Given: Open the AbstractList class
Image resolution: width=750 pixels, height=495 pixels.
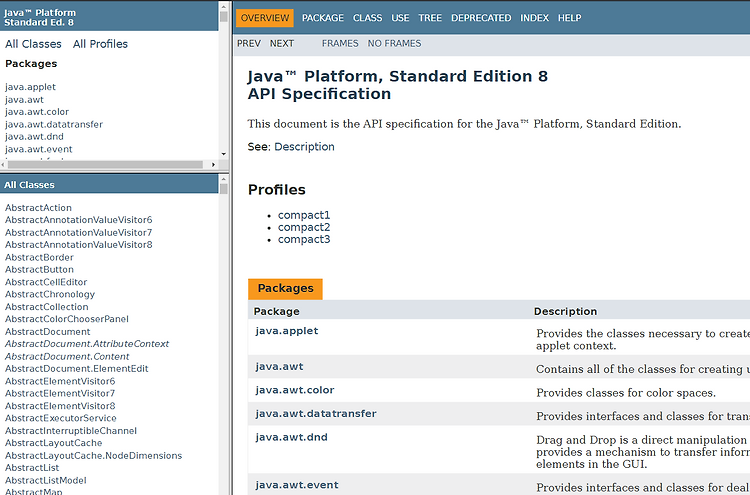Looking at the screenshot, I should click(32, 468).
